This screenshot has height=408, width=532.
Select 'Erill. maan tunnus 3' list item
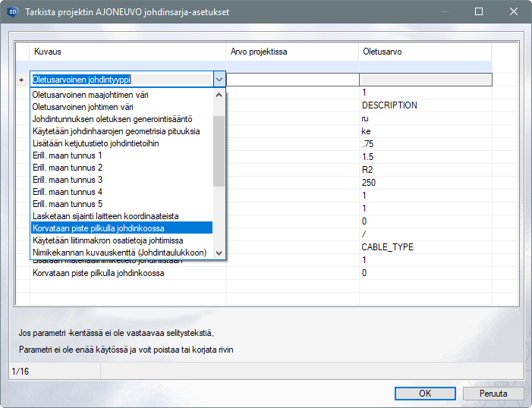coord(67,180)
